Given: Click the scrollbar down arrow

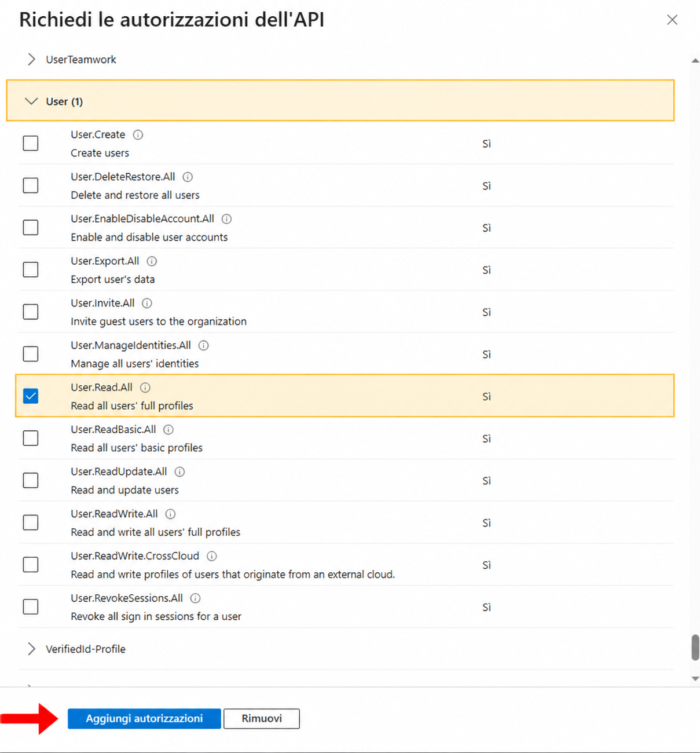Looking at the screenshot, I should click(x=695, y=679).
